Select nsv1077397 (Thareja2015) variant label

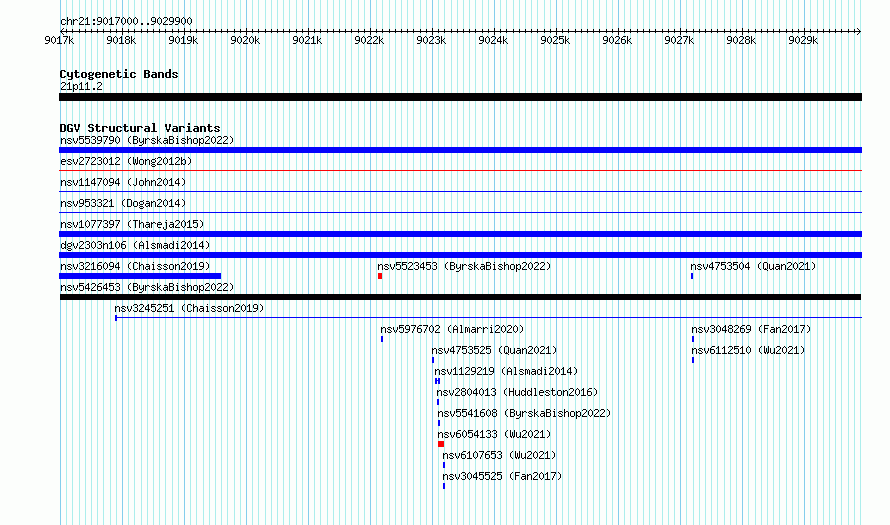pyautogui.click(x=132, y=224)
